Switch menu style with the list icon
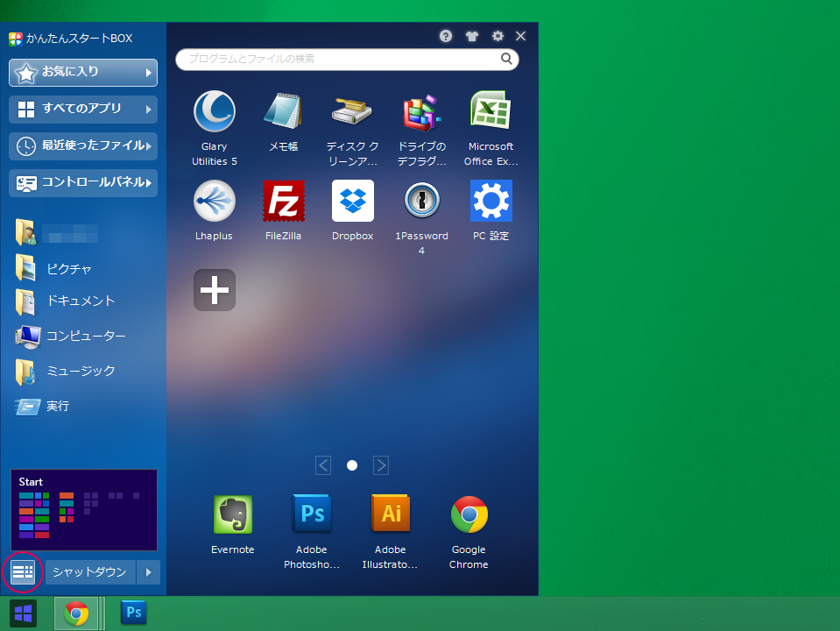This screenshot has height=631, width=840. [23, 572]
